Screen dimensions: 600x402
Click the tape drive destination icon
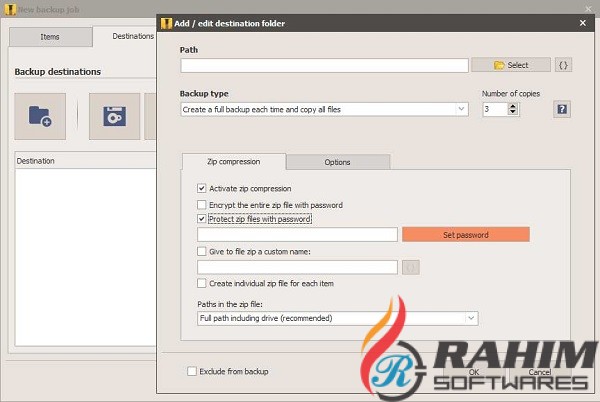114,116
